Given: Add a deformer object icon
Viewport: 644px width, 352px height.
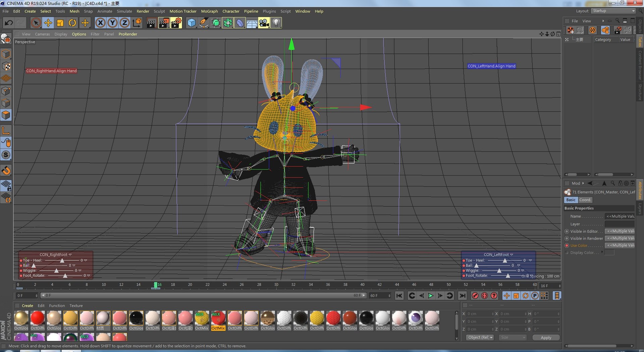Looking at the screenshot, I should click(240, 23).
